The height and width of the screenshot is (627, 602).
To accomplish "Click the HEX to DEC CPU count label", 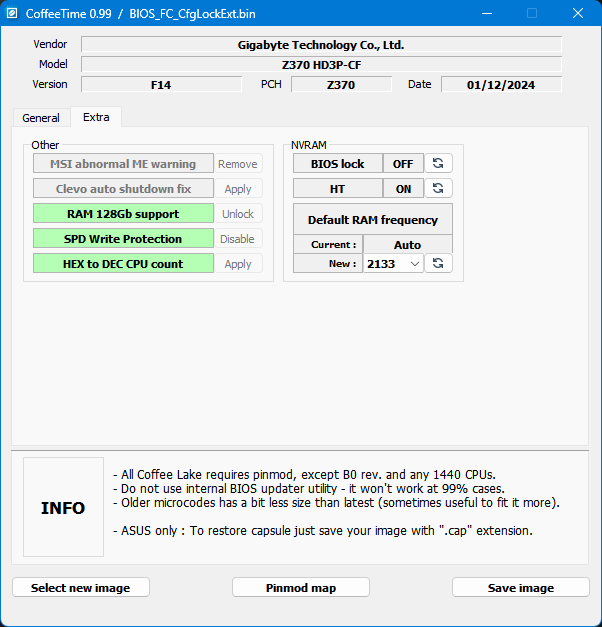I will [123, 264].
